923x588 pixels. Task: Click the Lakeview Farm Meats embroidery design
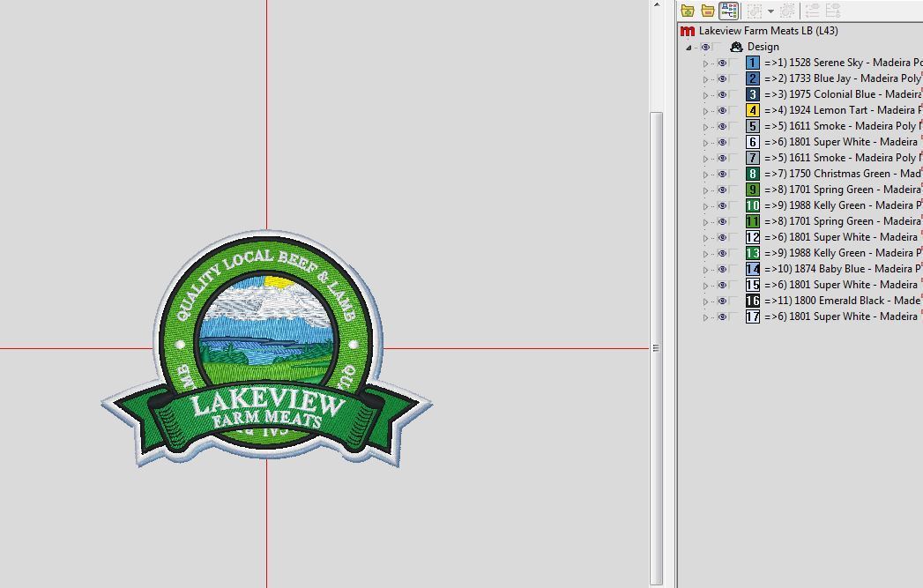(266, 349)
